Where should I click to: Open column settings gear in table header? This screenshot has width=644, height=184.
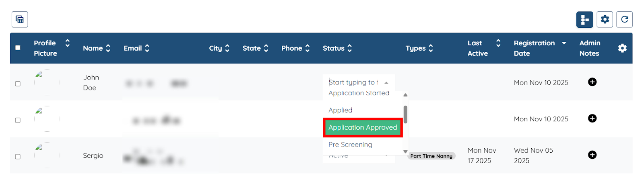pyautogui.click(x=622, y=48)
